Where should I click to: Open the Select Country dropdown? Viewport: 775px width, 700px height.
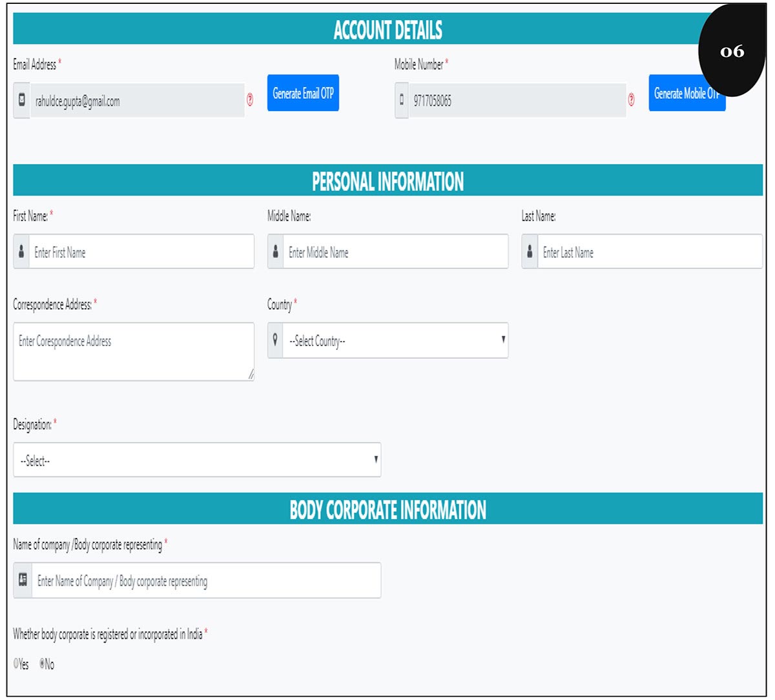(x=395, y=340)
